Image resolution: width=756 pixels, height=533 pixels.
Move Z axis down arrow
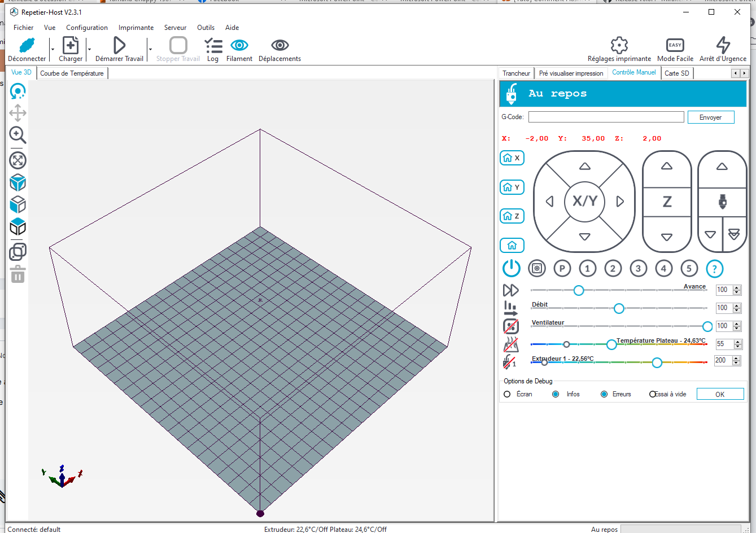pyautogui.click(x=667, y=237)
